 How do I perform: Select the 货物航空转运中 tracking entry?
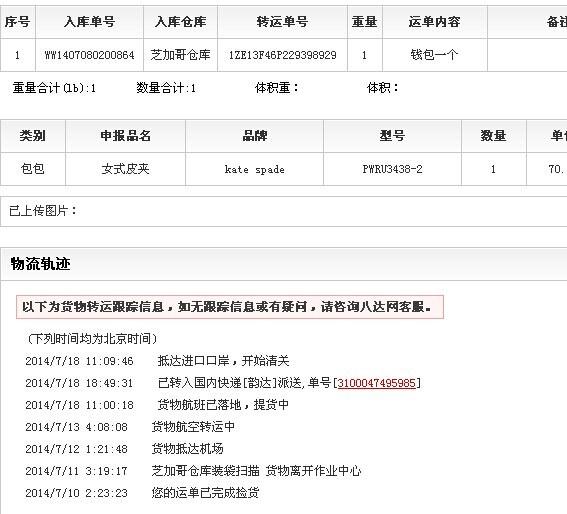click(130, 427)
